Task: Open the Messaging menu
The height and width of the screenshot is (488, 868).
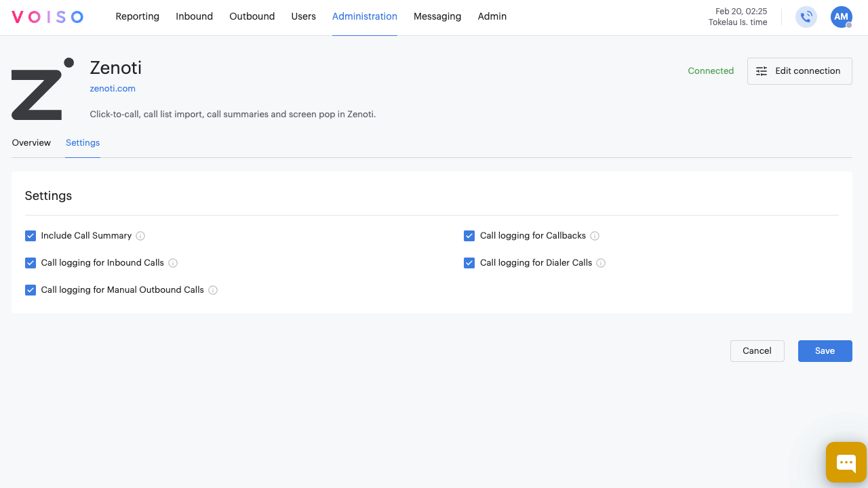Action: pyautogui.click(x=437, y=16)
